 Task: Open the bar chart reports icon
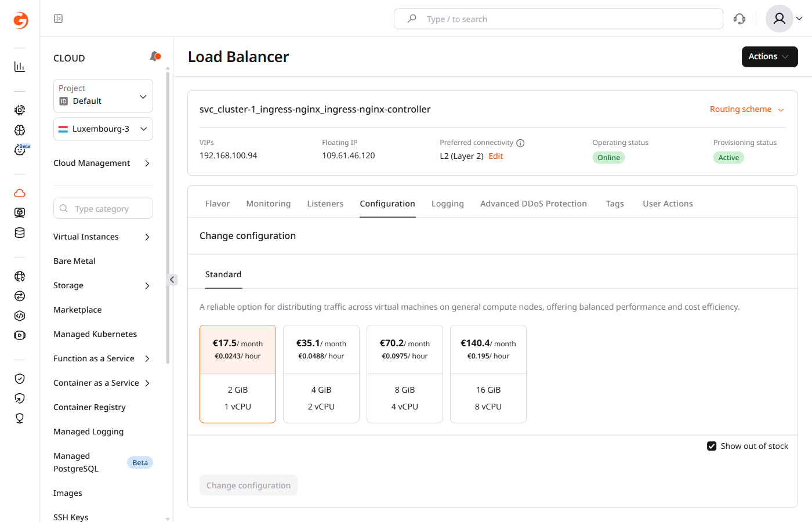[20, 67]
